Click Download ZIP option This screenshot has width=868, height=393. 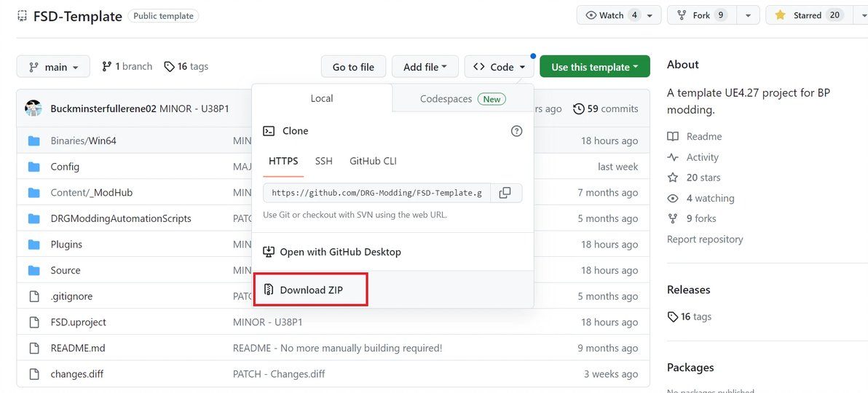pos(311,290)
